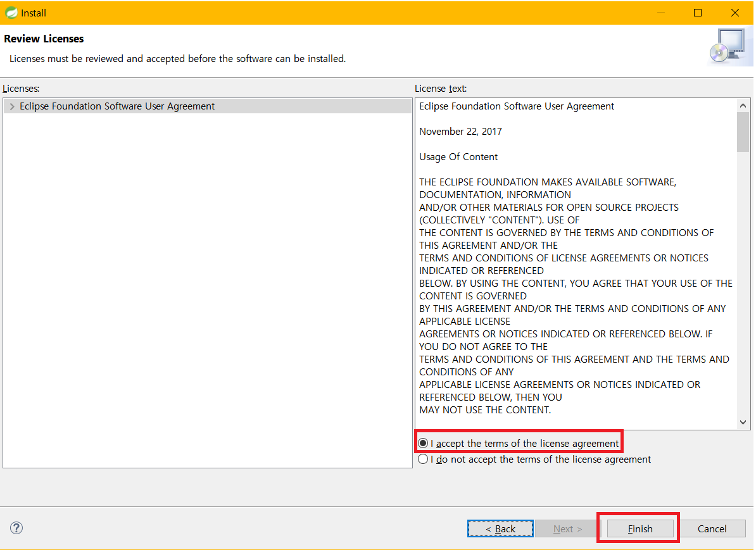
Task: Click the install wizard computer disc image
Action: click(x=729, y=46)
